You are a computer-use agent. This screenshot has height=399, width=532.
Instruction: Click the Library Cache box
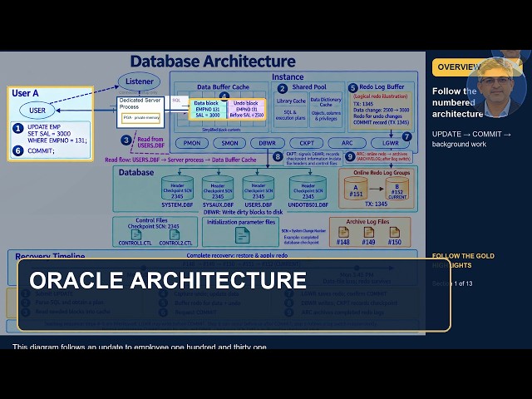point(291,109)
